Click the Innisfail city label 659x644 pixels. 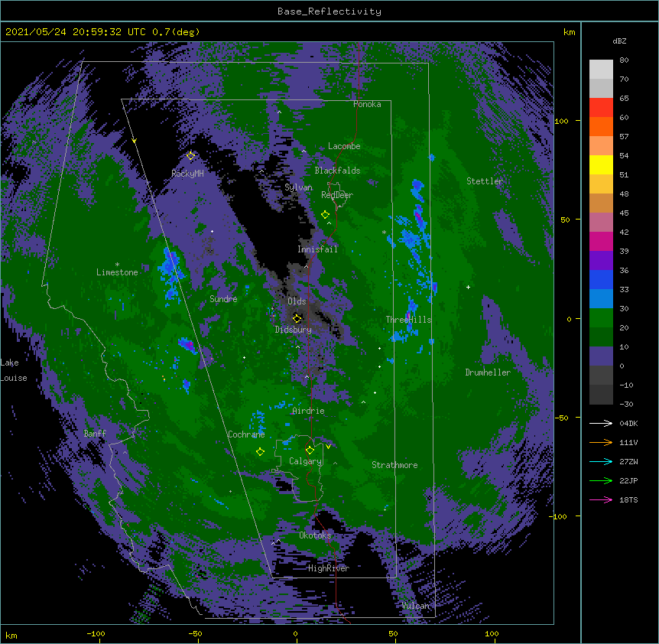point(317,249)
